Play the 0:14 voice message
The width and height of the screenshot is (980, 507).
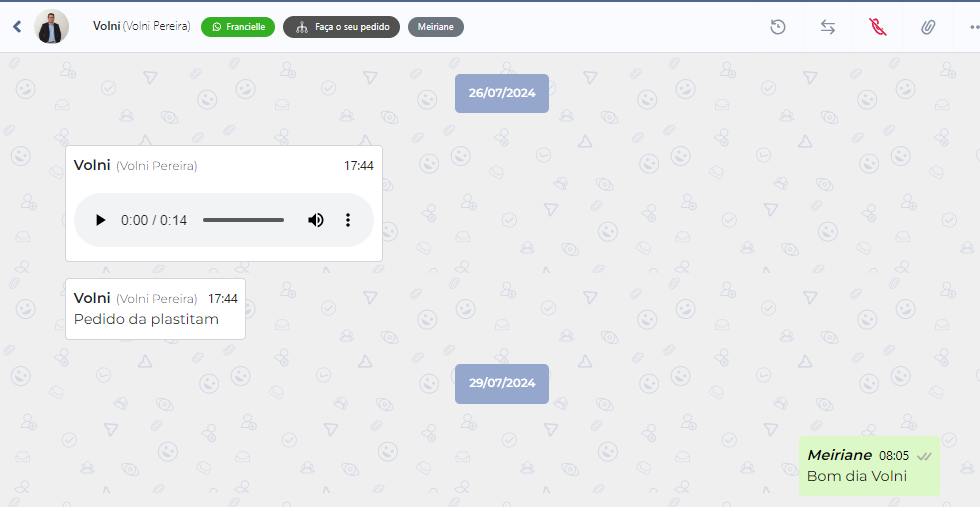tap(100, 220)
